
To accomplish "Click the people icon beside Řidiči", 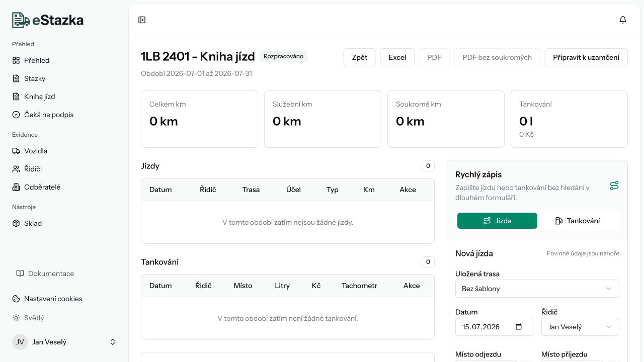I will 16,169.
